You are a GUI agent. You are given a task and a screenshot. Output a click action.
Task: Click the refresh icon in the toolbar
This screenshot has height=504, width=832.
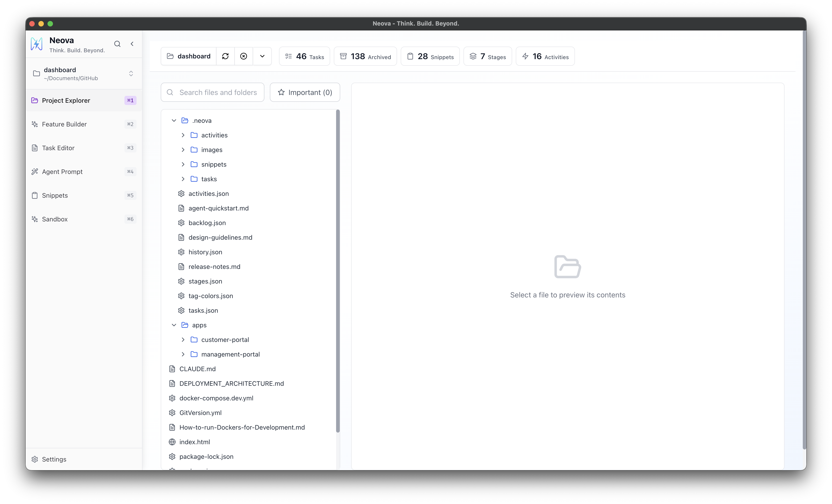coord(225,56)
